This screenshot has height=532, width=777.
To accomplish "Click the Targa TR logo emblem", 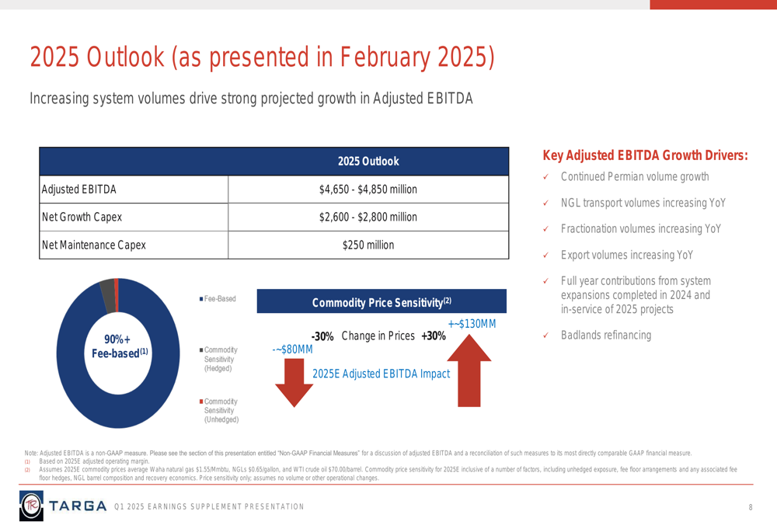I will point(31,506).
